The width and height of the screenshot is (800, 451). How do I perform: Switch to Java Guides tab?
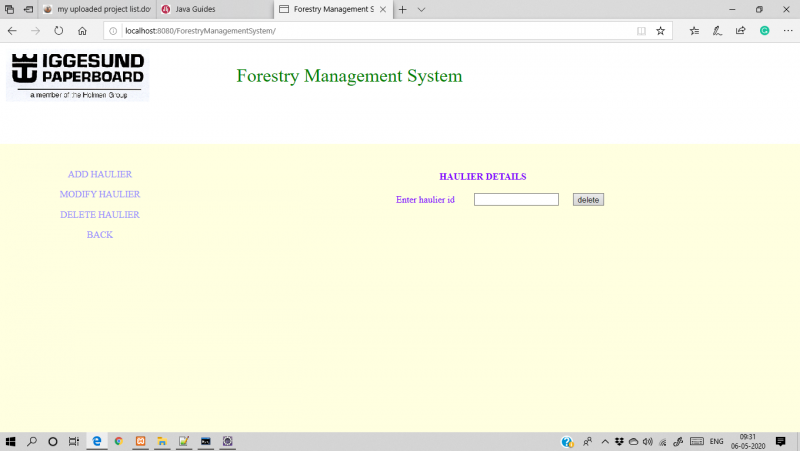coord(214,9)
